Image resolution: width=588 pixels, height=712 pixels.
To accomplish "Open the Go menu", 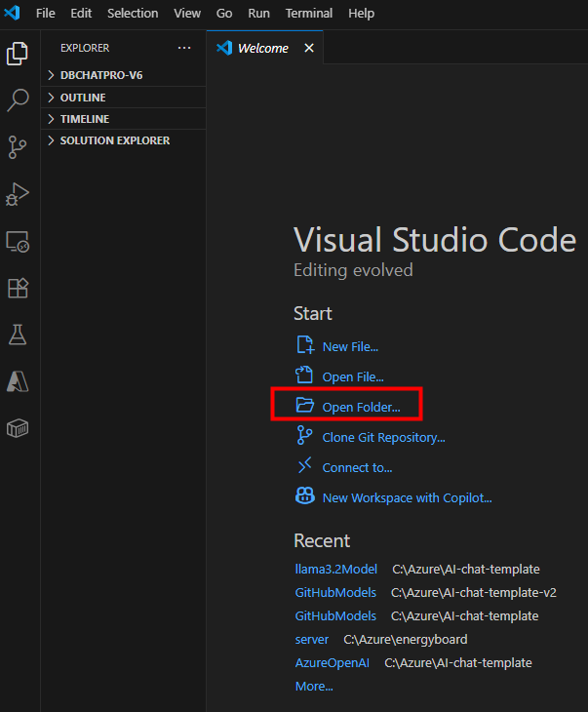I will point(224,14).
